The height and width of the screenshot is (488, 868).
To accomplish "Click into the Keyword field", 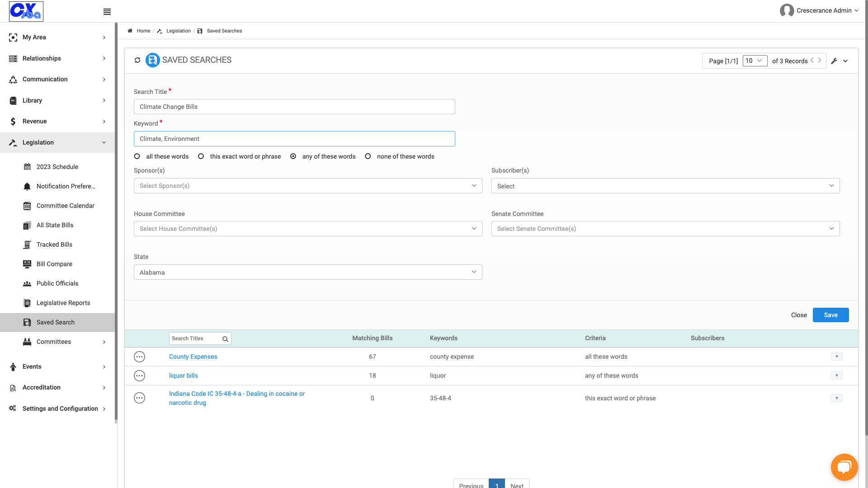I will [x=294, y=139].
